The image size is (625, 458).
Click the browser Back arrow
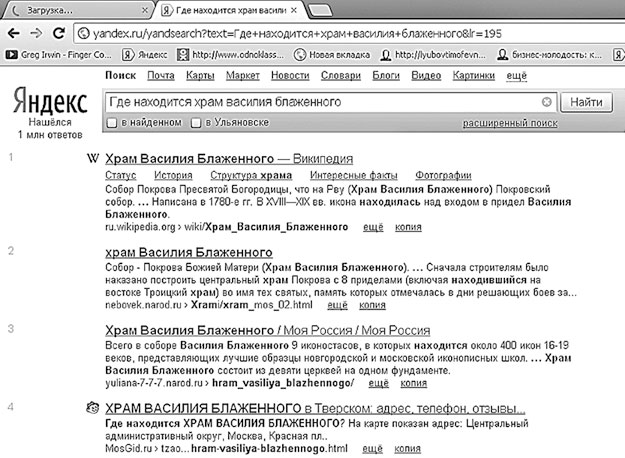(14, 33)
